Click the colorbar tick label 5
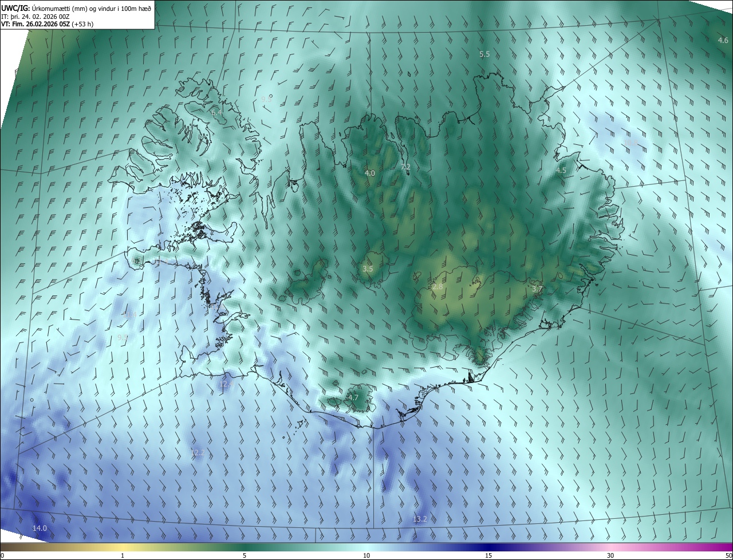The image size is (733, 560). pyautogui.click(x=245, y=555)
